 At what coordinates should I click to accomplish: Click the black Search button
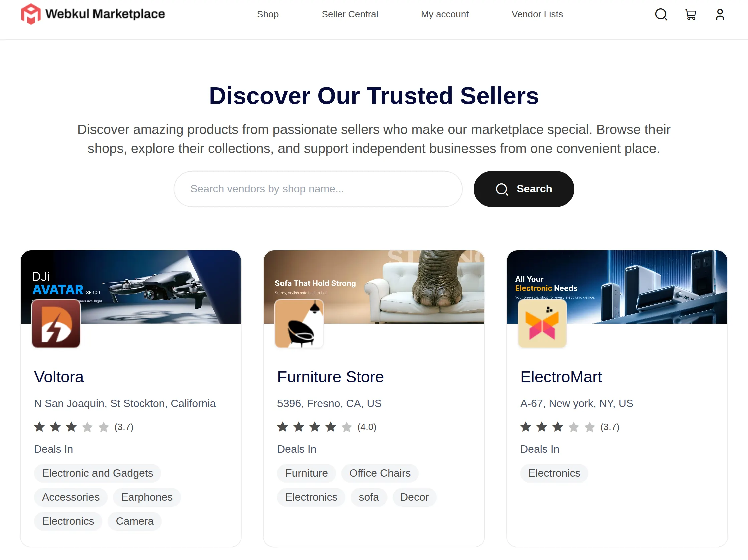524,189
